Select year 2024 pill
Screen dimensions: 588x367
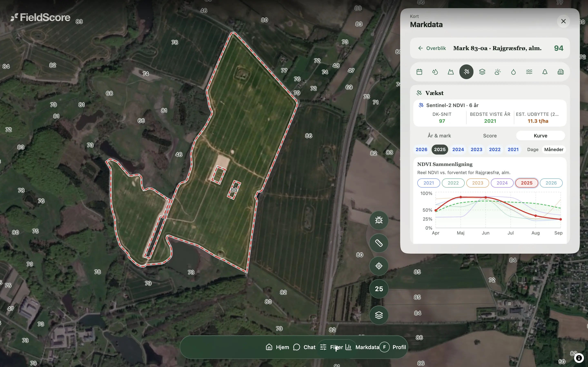[458, 149]
